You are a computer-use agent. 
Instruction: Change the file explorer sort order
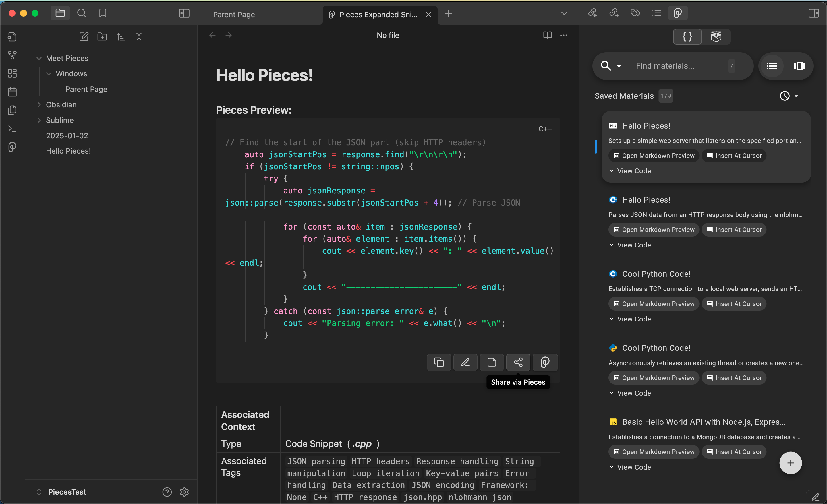pyautogui.click(x=121, y=36)
